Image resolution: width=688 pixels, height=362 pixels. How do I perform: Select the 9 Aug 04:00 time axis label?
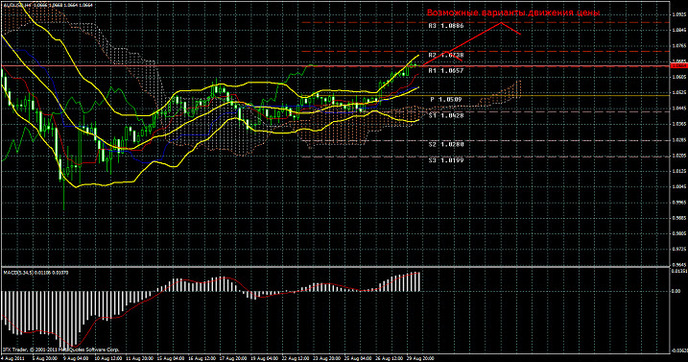pos(76,358)
